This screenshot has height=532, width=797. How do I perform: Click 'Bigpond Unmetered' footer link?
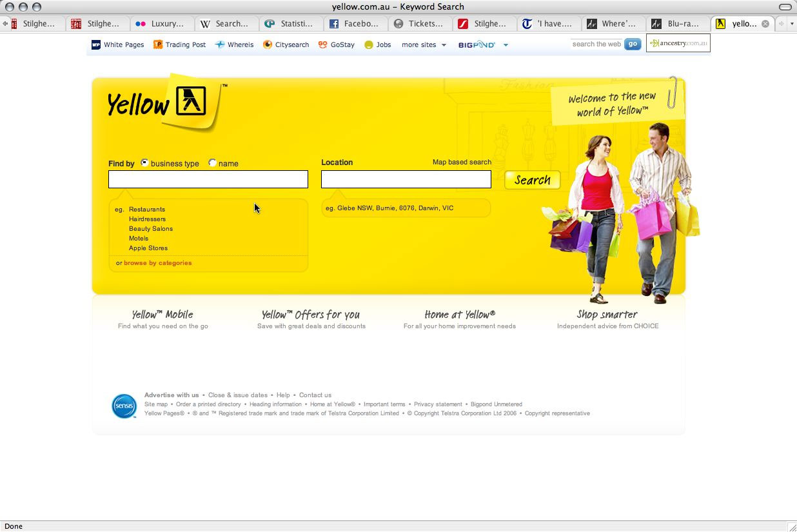tap(497, 404)
